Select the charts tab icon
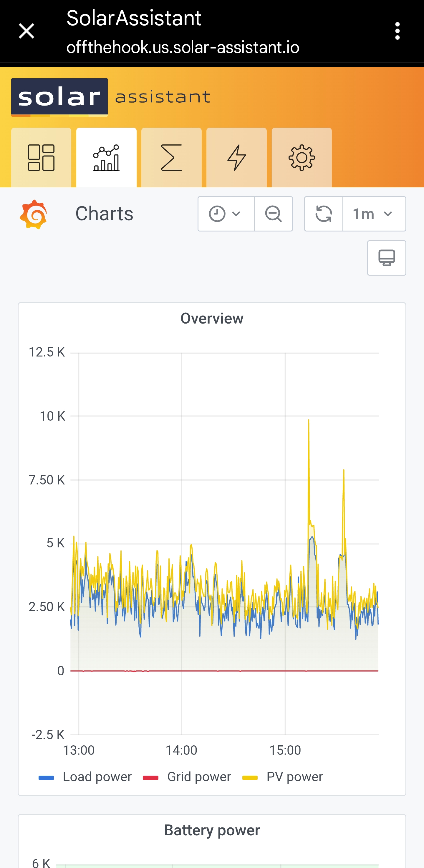The width and height of the screenshot is (424, 868). click(106, 157)
